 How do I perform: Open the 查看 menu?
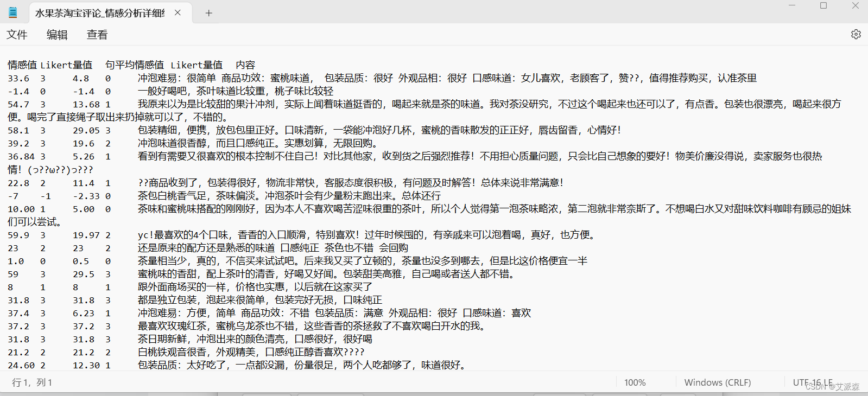pyautogui.click(x=97, y=35)
